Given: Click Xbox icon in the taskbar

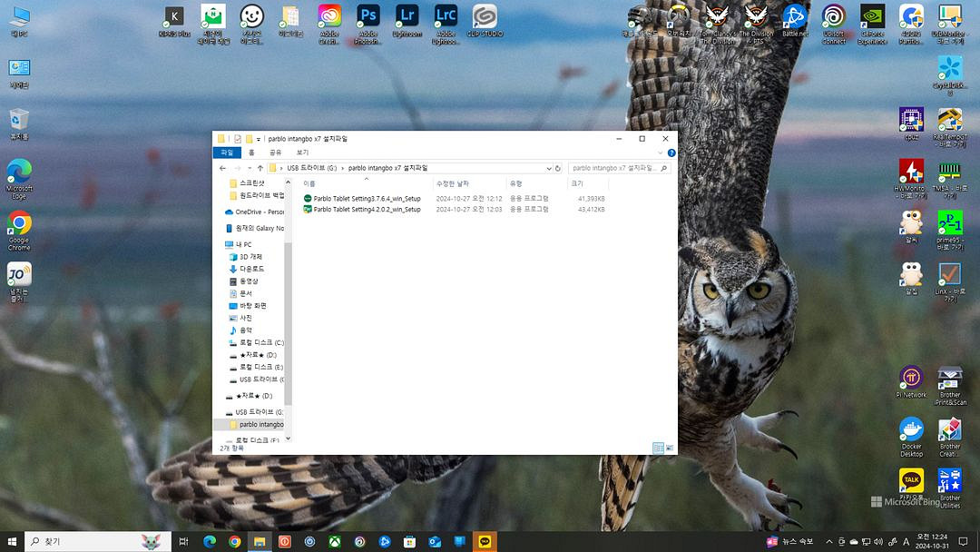Looking at the screenshot, I should 334,541.
